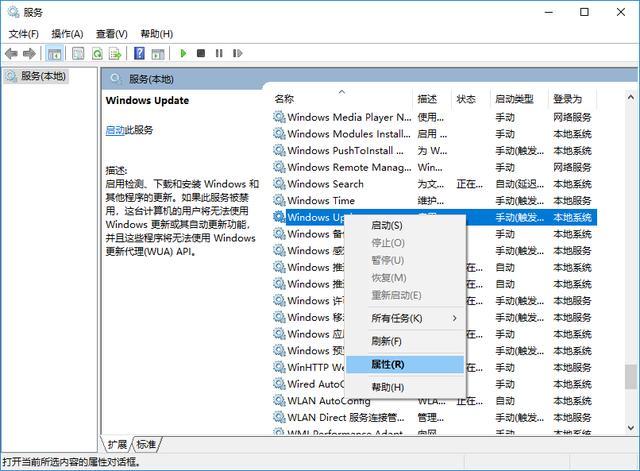
Task: Sort by the 描述 column header
Action: click(x=432, y=99)
